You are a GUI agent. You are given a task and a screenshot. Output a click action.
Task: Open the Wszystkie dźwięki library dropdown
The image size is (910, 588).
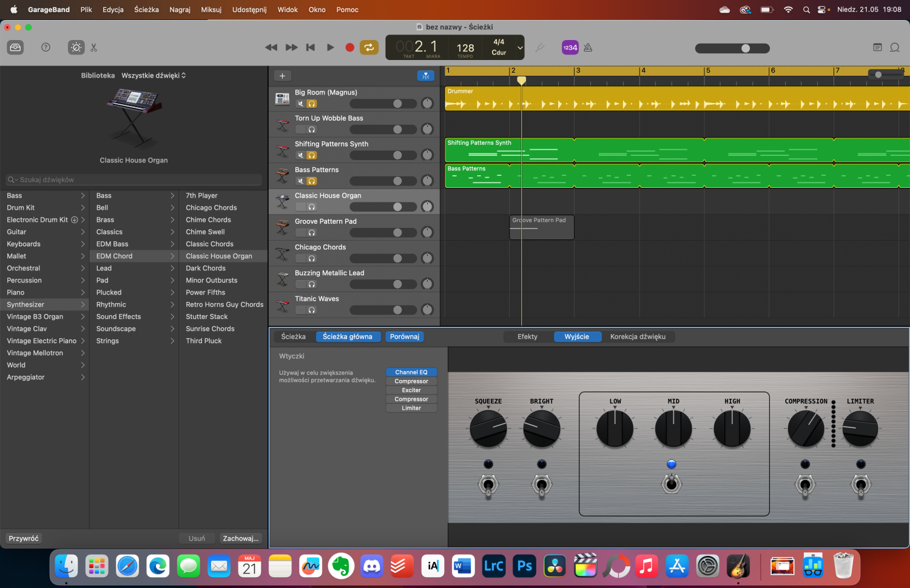[x=153, y=76]
